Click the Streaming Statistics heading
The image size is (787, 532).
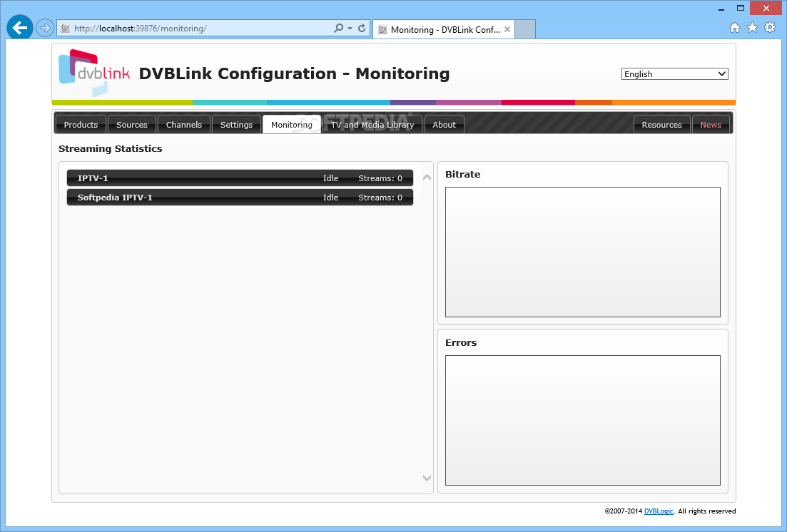[111, 148]
